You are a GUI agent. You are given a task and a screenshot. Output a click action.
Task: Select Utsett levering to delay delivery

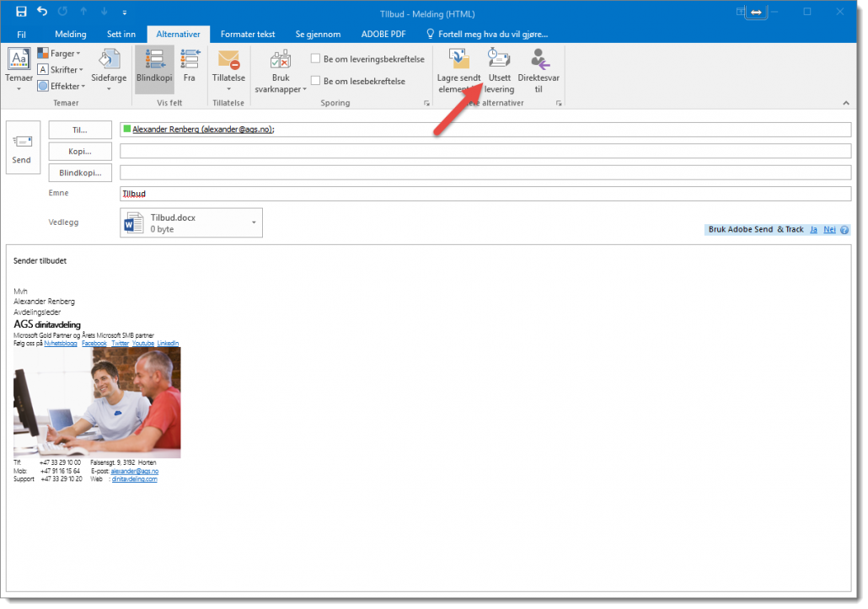coord(499,70)
